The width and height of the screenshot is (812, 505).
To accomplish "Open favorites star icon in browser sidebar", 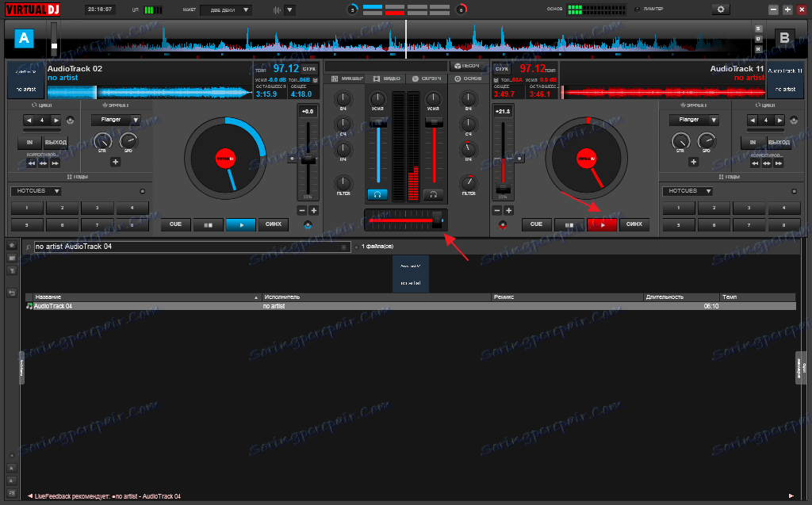I will [12, 245].
